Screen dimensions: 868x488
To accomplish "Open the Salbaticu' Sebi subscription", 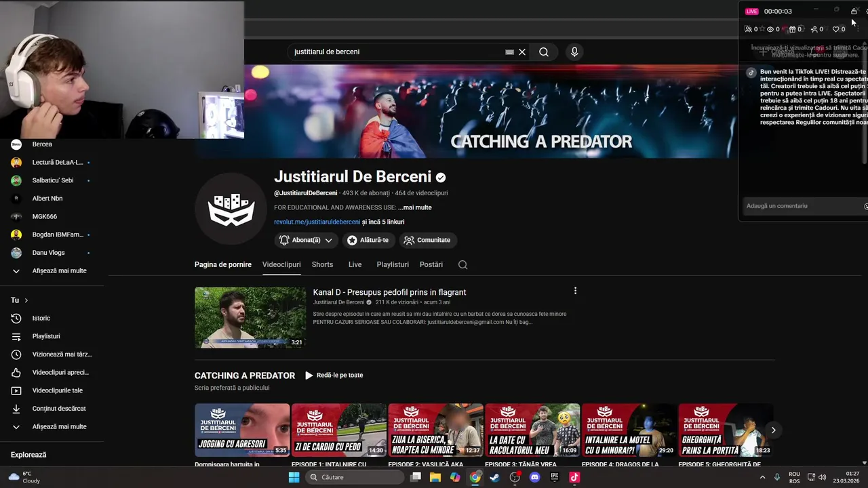I will (52, 180).
